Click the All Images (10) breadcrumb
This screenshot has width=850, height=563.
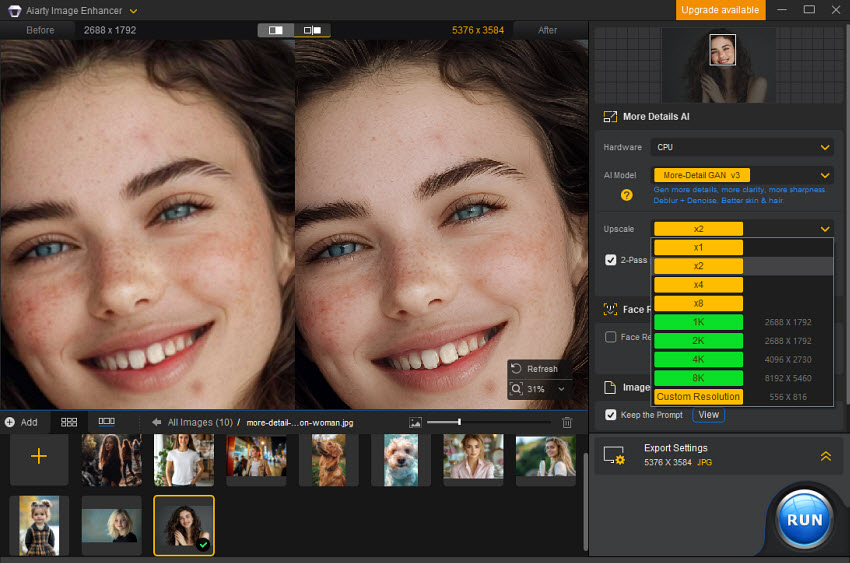[x=200, y=423]
